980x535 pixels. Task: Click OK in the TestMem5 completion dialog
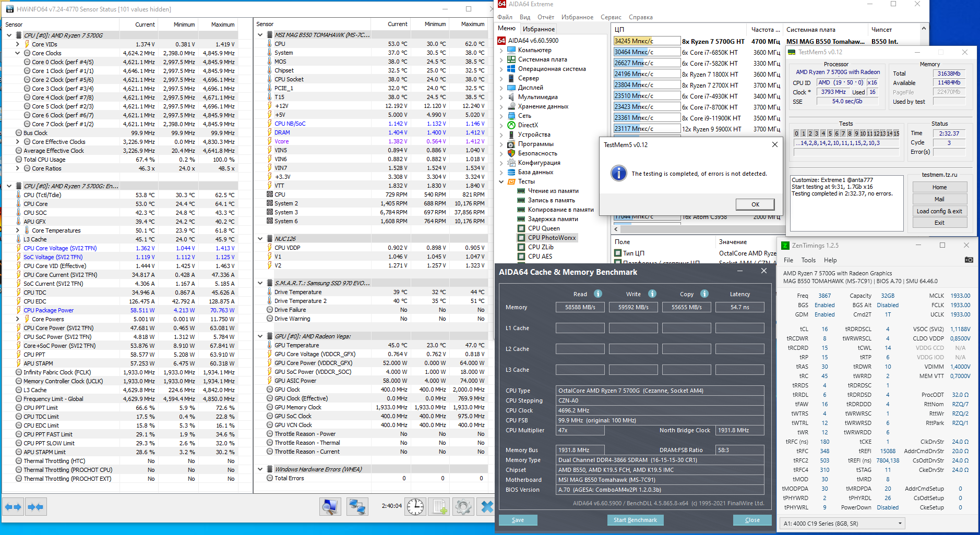point(755,204)
